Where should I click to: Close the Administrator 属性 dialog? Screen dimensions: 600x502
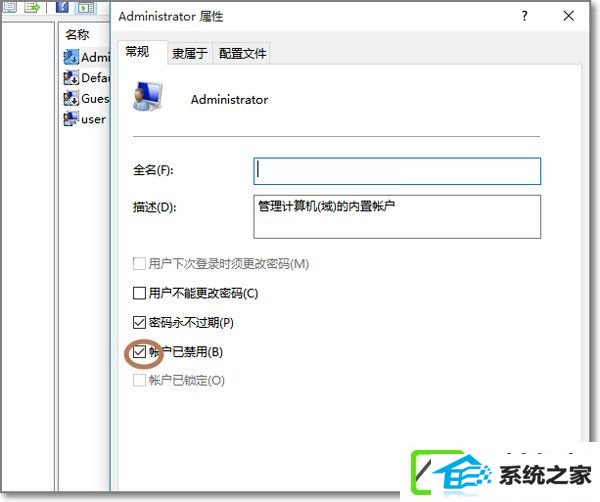pyautogui.click(x=569, y=16)
